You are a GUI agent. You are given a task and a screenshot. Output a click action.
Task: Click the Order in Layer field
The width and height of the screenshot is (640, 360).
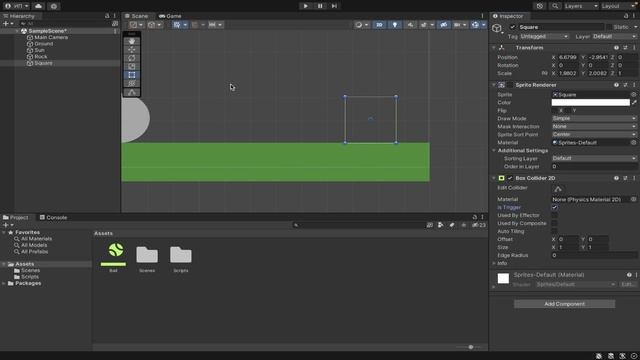pos(594,167)
